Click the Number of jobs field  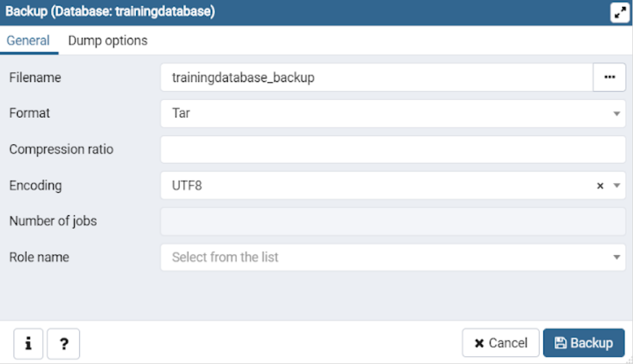coord(393,221)
